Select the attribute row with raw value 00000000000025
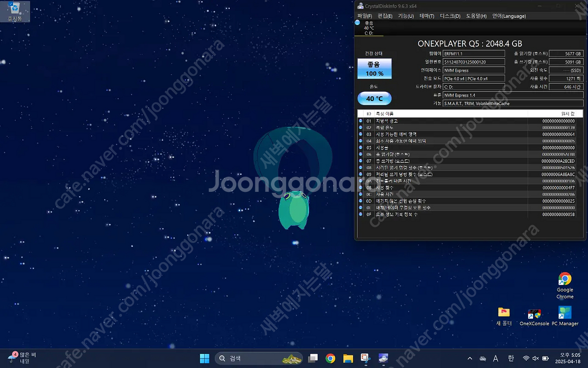Screen dimensions: 588x368 (467, 201)
